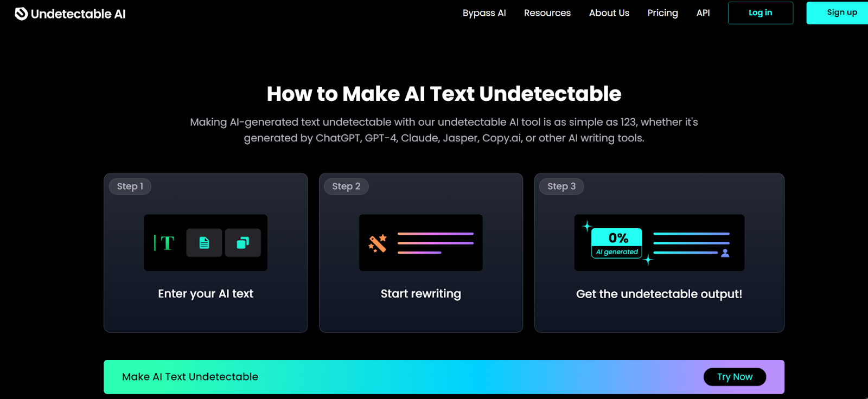
Task: Select the Step 3 label
Action: click(x=561, y=186)
